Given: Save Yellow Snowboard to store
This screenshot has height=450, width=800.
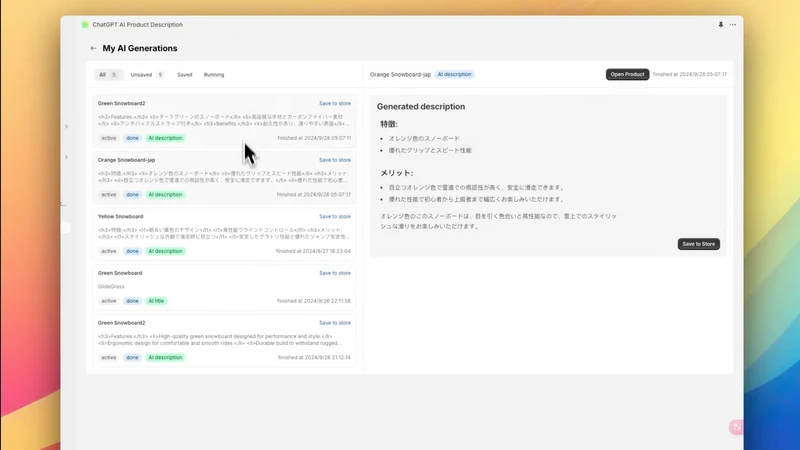Looking at the screenshot, I should (335, 217).
